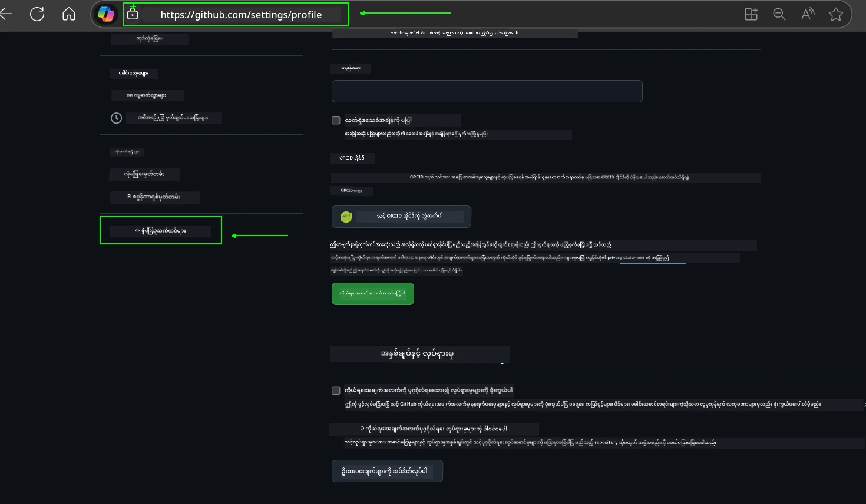Image resolution: width=866 pixels, height=504 pixels.
Task: Click the split screen icon in the toolbar
Action: tap(751, 14)
